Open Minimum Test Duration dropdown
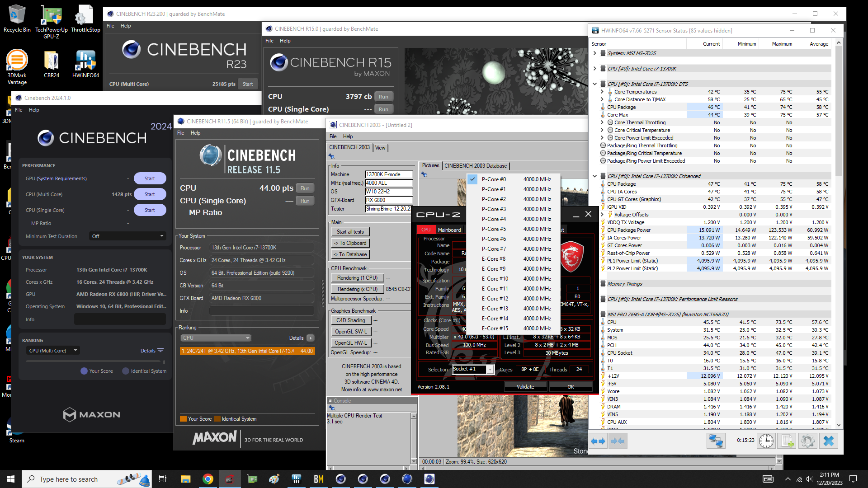 coord(127,236)
